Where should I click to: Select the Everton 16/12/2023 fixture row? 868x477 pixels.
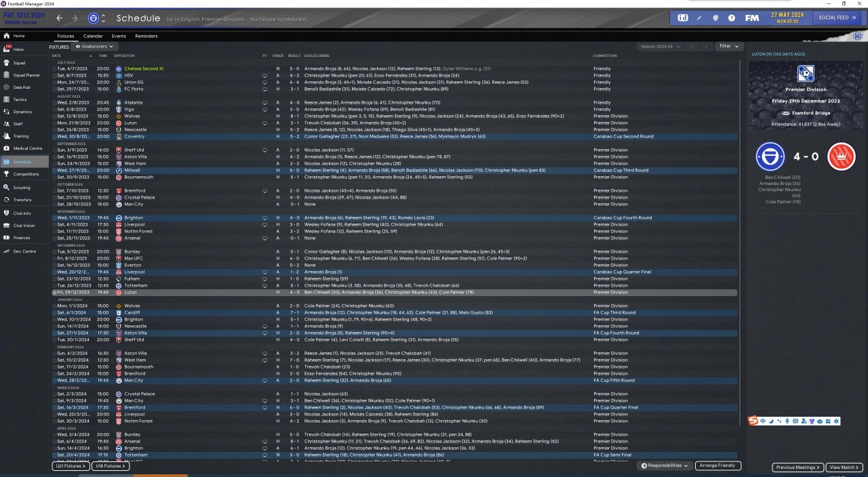[395, 265]
